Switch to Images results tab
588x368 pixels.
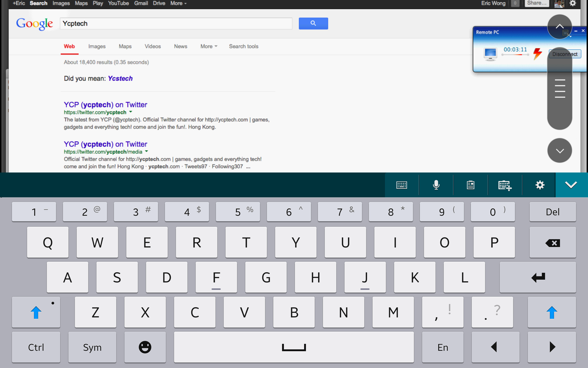point(97,46)
